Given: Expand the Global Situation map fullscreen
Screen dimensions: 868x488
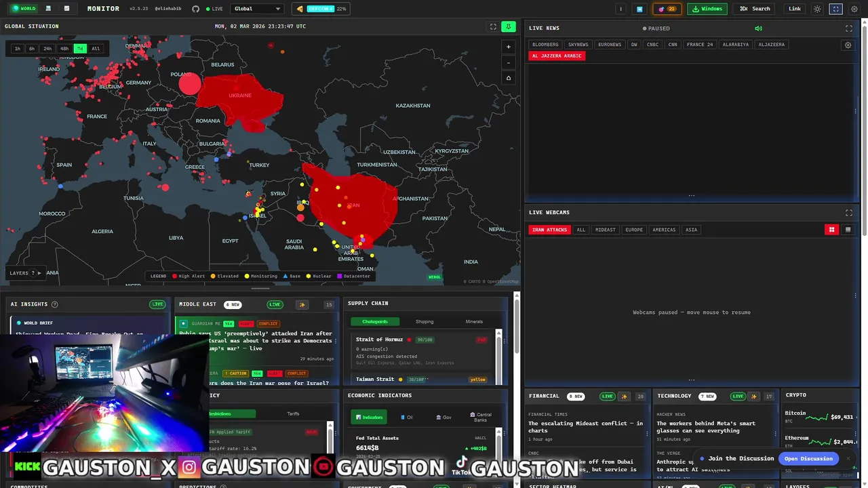Looking at the screenshot, I should [493, 26].
